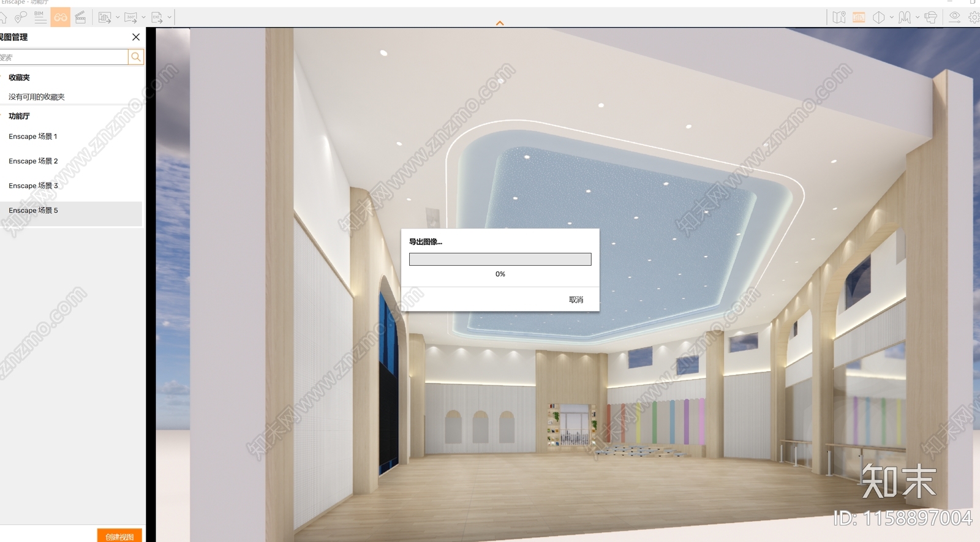
Task: Select the 收藏夹 favorites section header
Action: tap(19, 78)
